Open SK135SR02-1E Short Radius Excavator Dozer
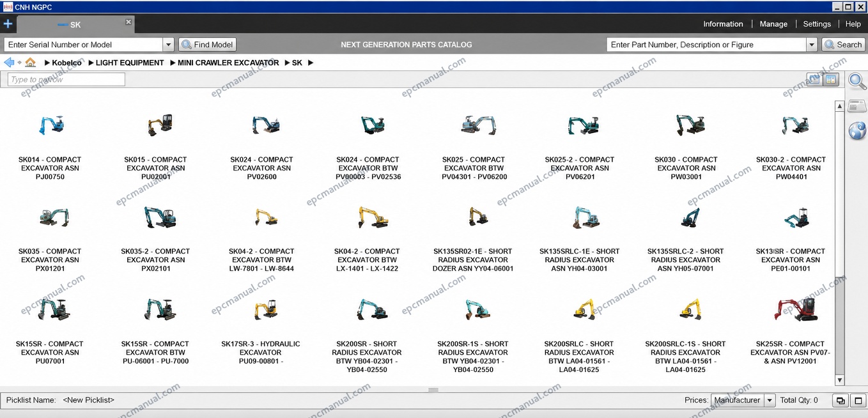 point(473,239)
